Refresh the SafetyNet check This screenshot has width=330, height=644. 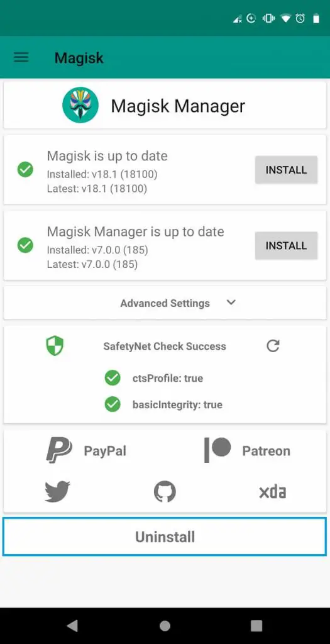pos(273,346)
